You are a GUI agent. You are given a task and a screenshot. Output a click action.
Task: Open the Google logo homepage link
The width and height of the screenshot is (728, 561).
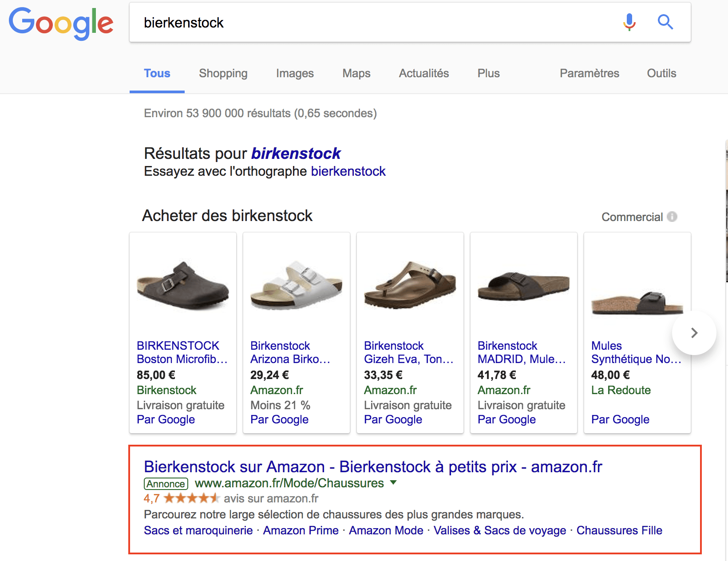click(61, 23)
